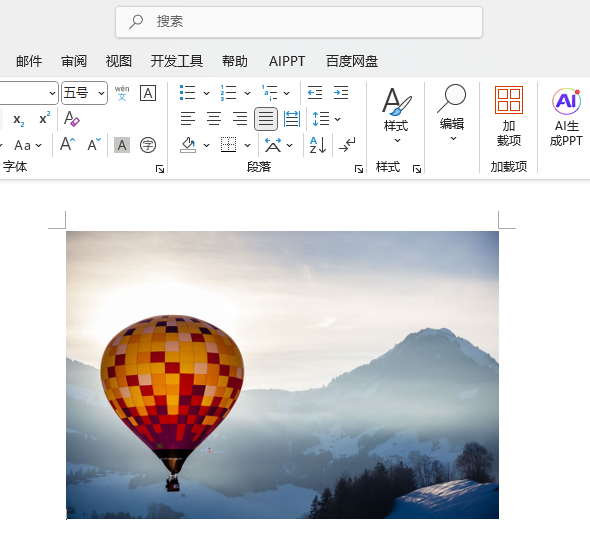Click the enclosed character 字 icon
The width and height of the screenshot is (590, 555).
point(148,145)
